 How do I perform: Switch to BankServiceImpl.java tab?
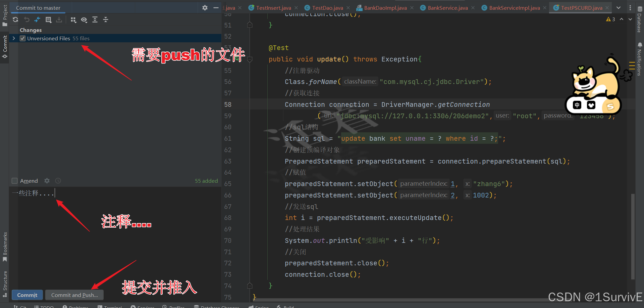514,8
